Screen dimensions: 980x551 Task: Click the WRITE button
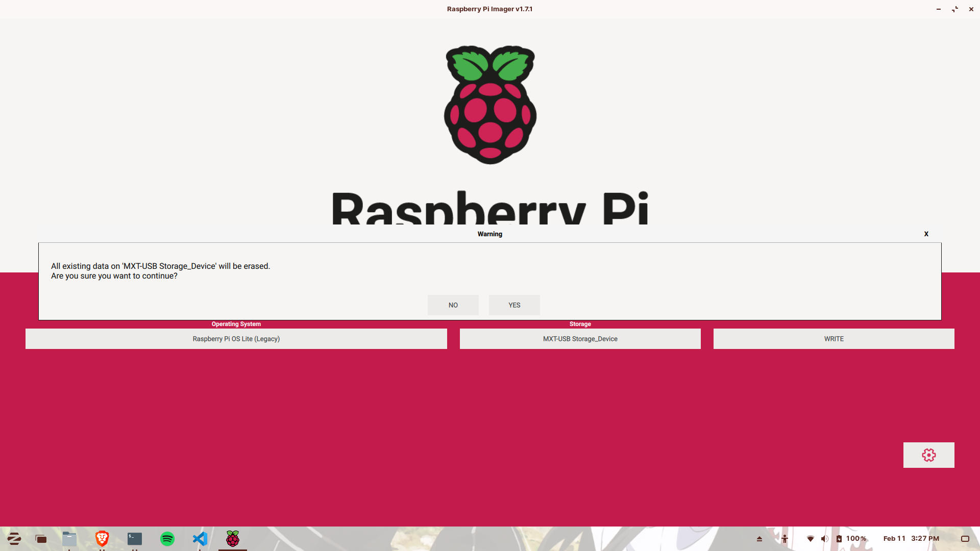tap(834, 339)
